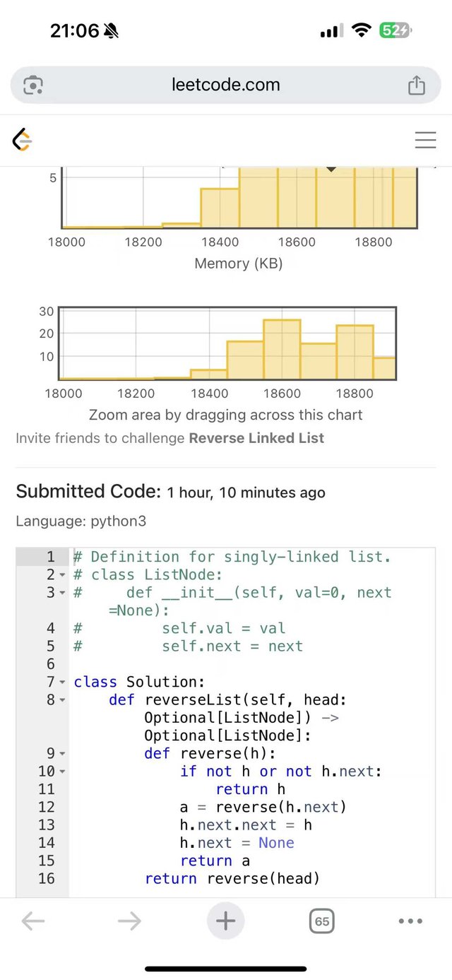Click the bar near 18400 in upper chart
The image size is (452, 980).
point(220,208)
